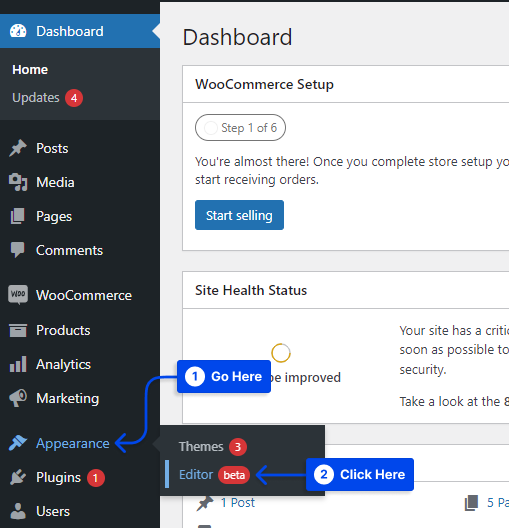509x528 pixels.
Task: Click the Start selling button
Action: coord(239,215)
